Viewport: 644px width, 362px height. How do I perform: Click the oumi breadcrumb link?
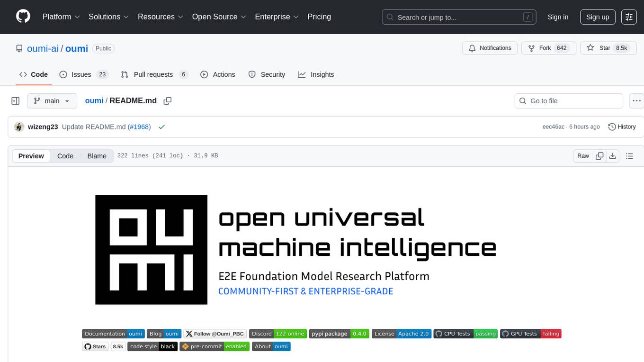[94, 100]
